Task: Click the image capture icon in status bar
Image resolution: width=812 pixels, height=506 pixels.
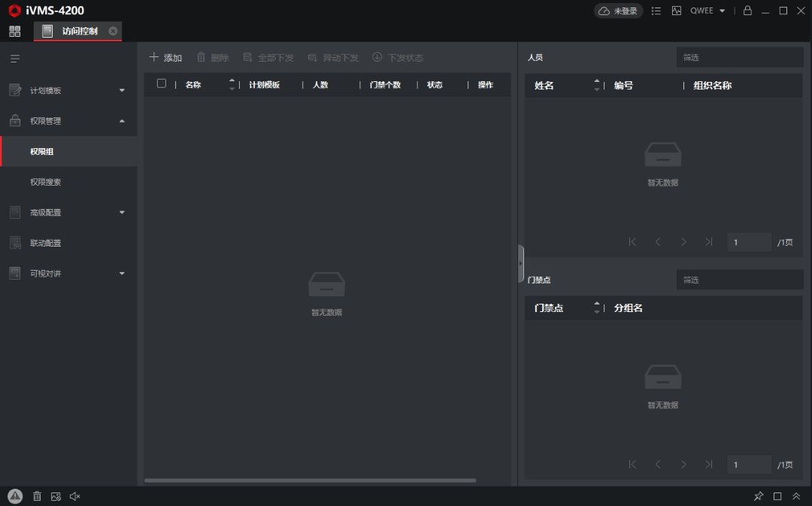Action: pyautogui.click(x=56, y=495)
